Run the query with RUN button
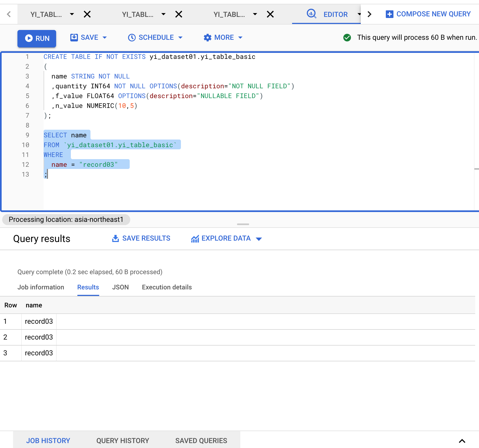This screenshot has height=448, width=479. [x=37, y=38]
